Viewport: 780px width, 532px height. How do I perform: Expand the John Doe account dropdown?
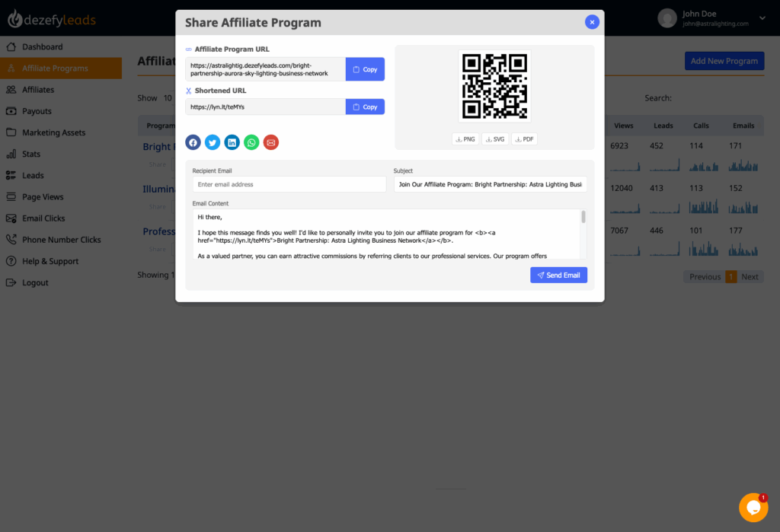[x=762, y=18]
